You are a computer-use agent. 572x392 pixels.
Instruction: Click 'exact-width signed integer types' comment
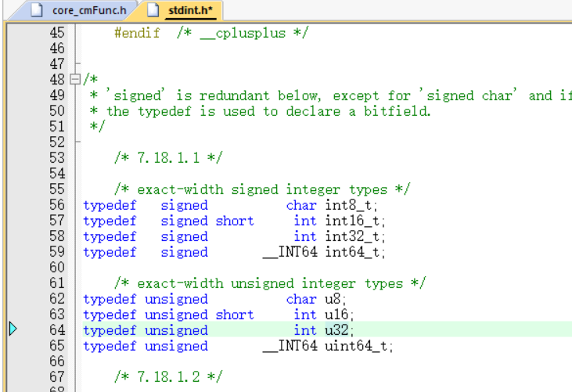(262, 189)
